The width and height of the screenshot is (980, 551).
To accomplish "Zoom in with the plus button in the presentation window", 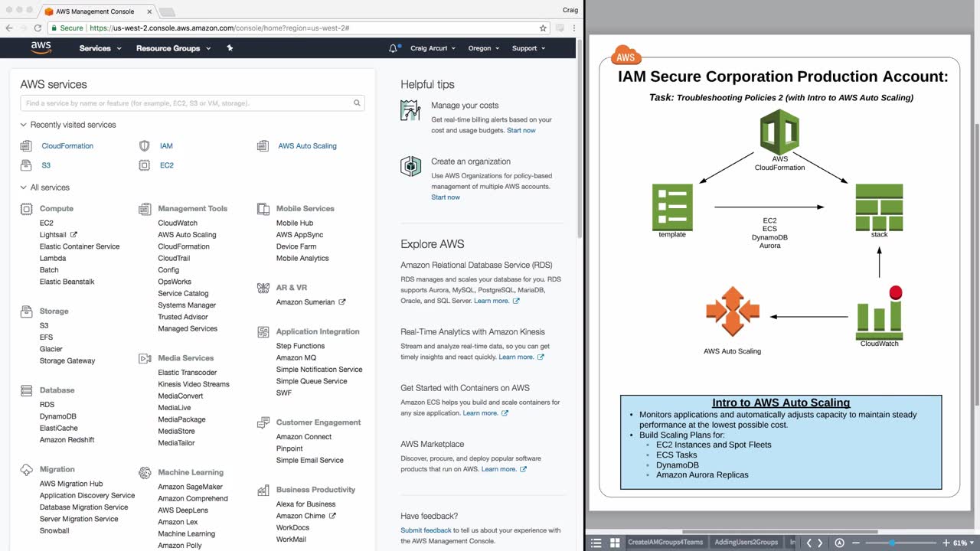I will coord(946,543).
